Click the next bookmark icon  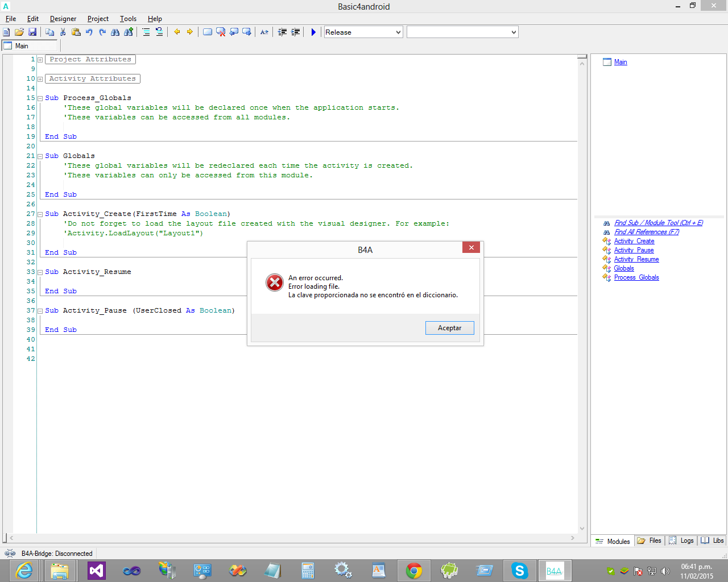pyautogui.click(x=247, y=32)
